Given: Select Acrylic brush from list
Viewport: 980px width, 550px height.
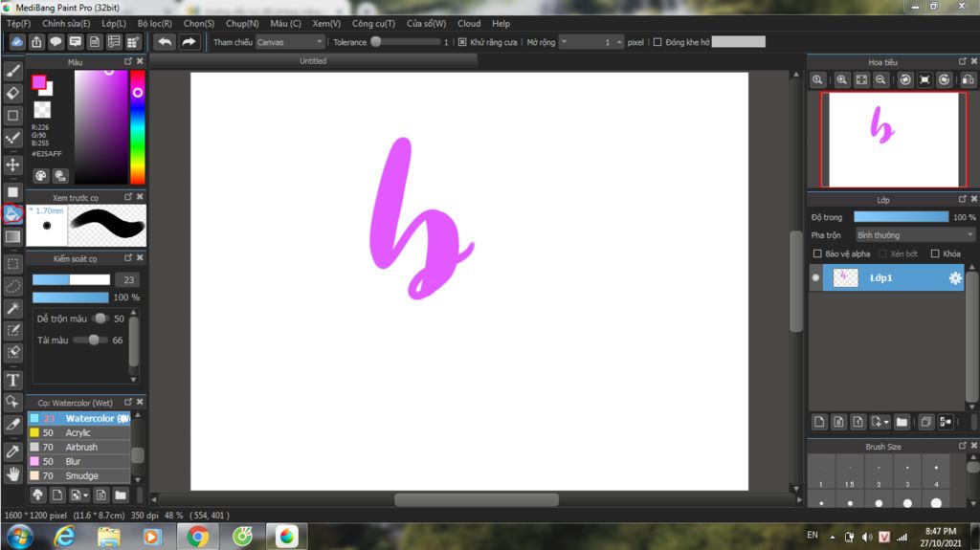Looking at the screenshot, I should point(78,432).
